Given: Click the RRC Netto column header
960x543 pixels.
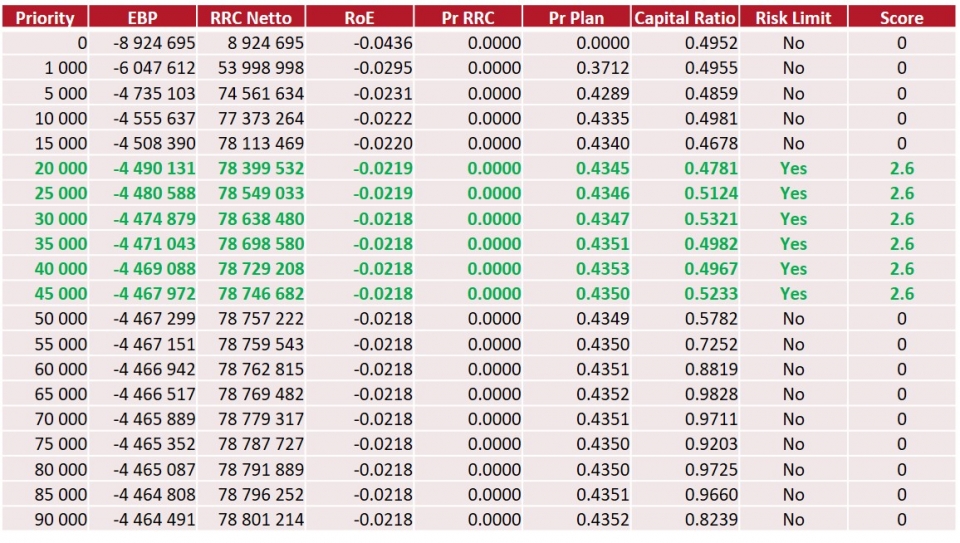Looking at the screenshot, I should pyautogui.click(x=251, y=18).
